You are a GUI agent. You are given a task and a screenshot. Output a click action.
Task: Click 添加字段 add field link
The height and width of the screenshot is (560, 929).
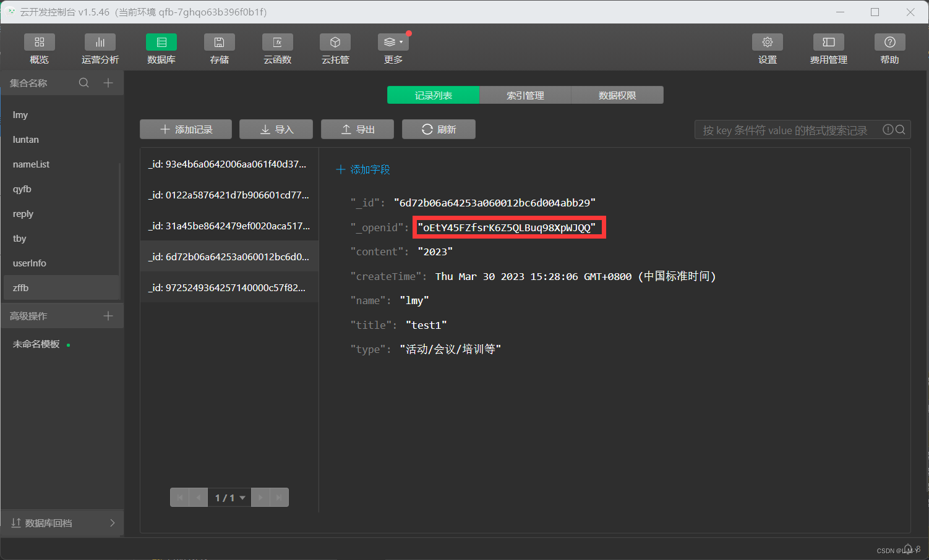coord(363,169)
